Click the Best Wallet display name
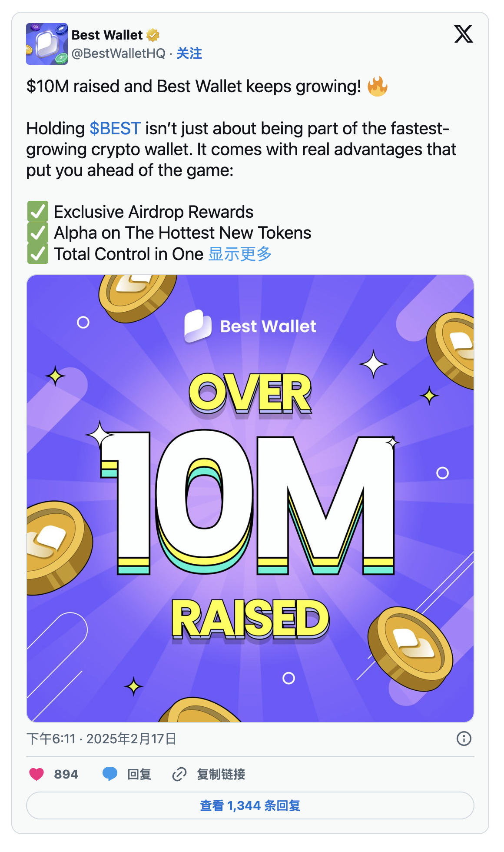This screenshot has height=852, width=504. pyautogui.click(x=107, y=35)
